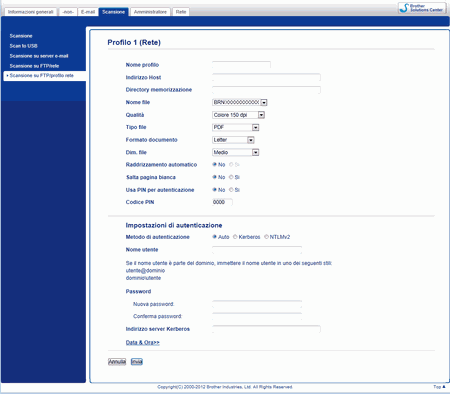
Task: Select Sì for Usa PIN per autenticazione
Action: coord(234,190)
